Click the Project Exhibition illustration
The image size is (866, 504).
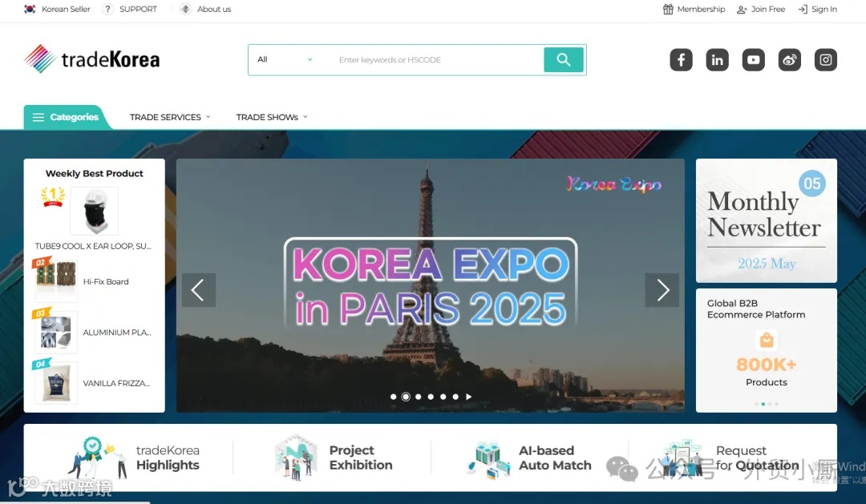pos(296,457)
